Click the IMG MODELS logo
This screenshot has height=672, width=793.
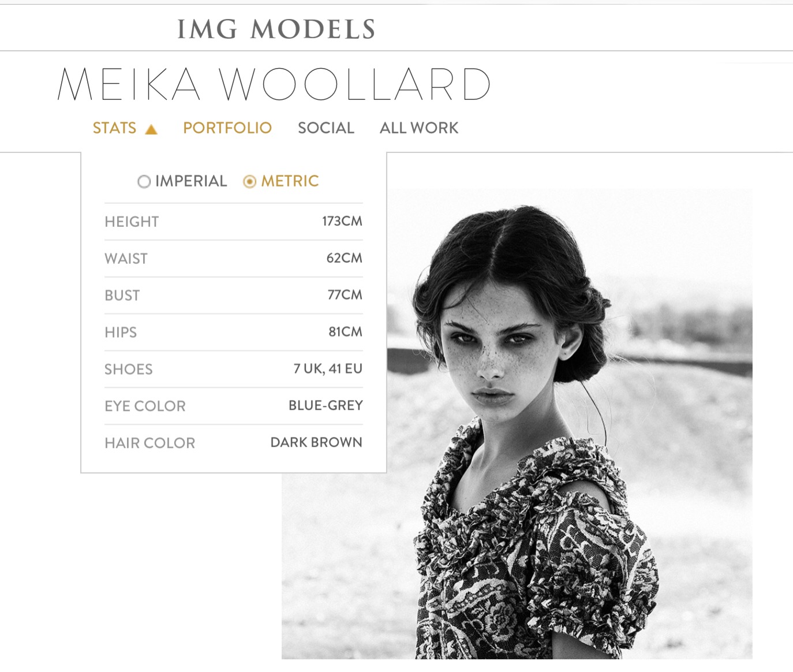(x=276, y=29)
